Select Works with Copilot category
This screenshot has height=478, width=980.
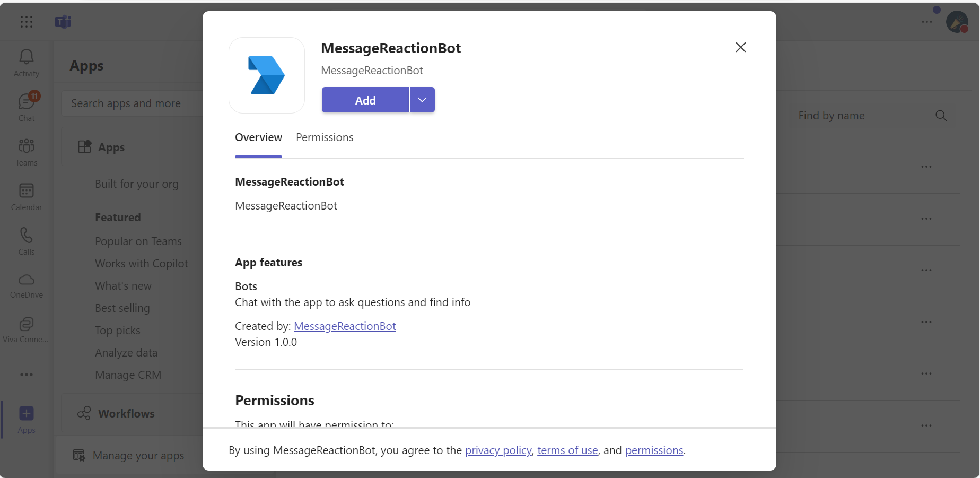pos(142,264)
